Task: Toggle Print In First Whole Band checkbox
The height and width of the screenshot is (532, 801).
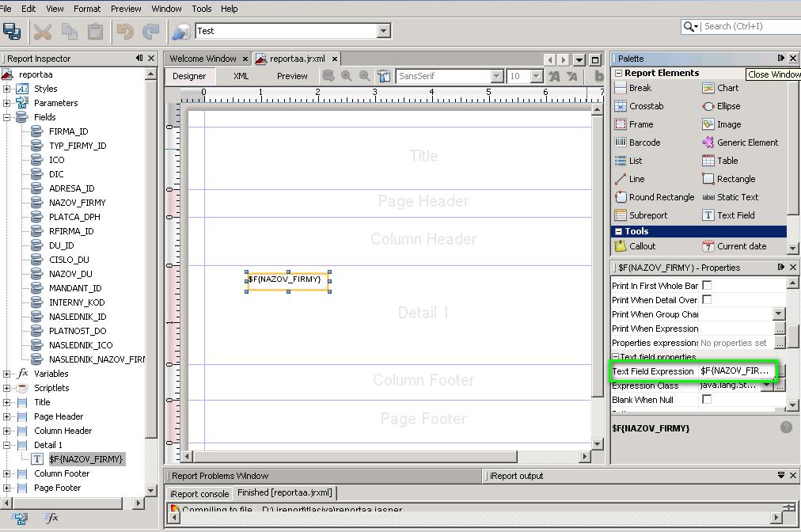Action: click(707, 285)
